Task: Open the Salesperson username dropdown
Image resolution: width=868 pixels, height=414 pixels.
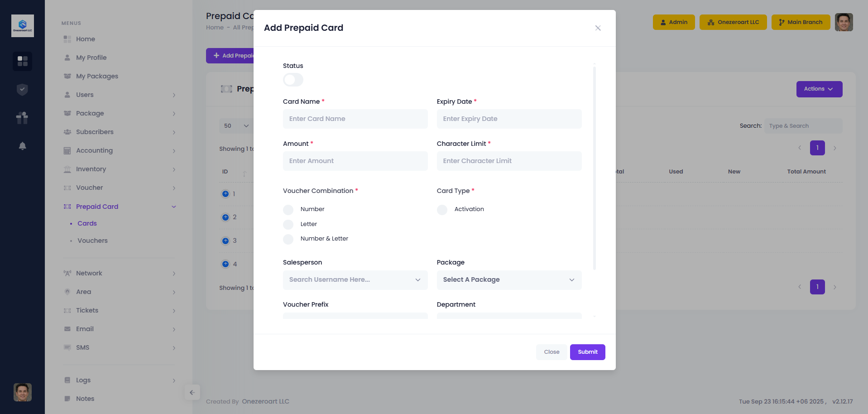Action: pos(355,280)
